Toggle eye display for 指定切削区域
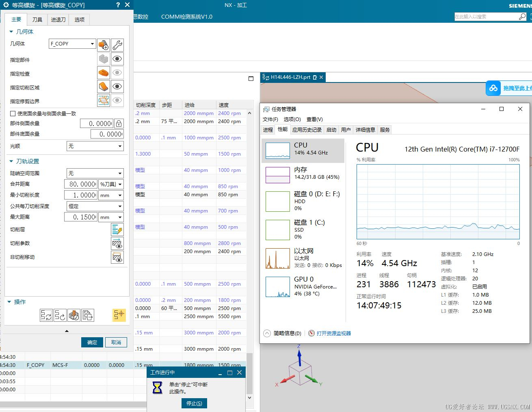This screenshot has height=412, width=532. click(x=117, y=87)
